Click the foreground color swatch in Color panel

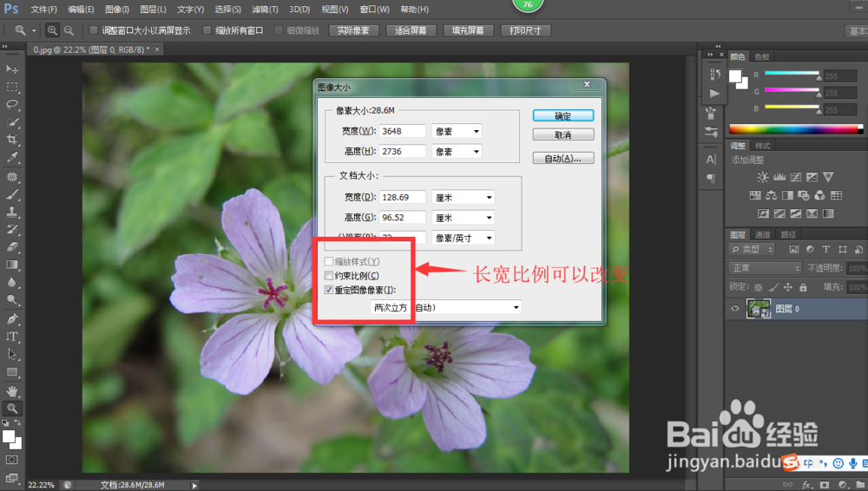(735, 75)
